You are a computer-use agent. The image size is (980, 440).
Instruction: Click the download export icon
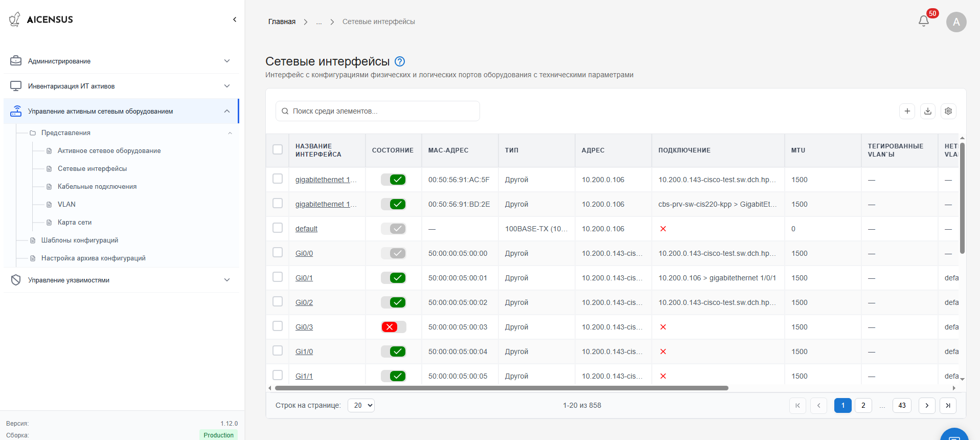pyautogui.click(x=927, y=111)
